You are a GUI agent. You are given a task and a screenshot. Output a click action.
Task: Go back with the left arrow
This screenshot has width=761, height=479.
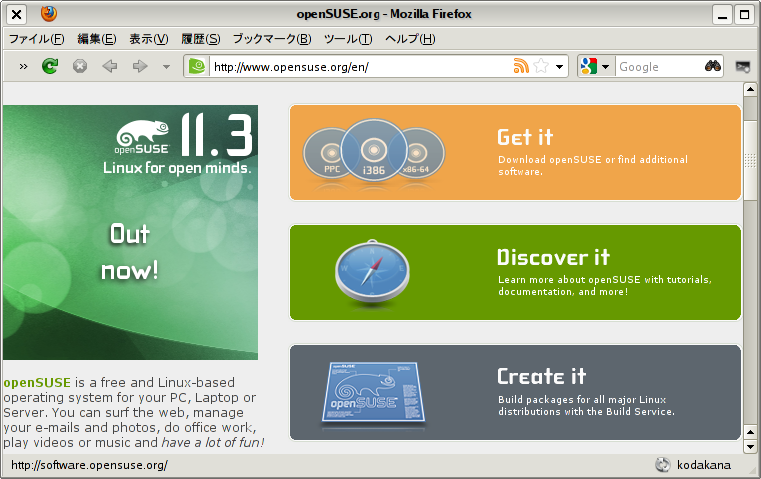tap(110, 66)
